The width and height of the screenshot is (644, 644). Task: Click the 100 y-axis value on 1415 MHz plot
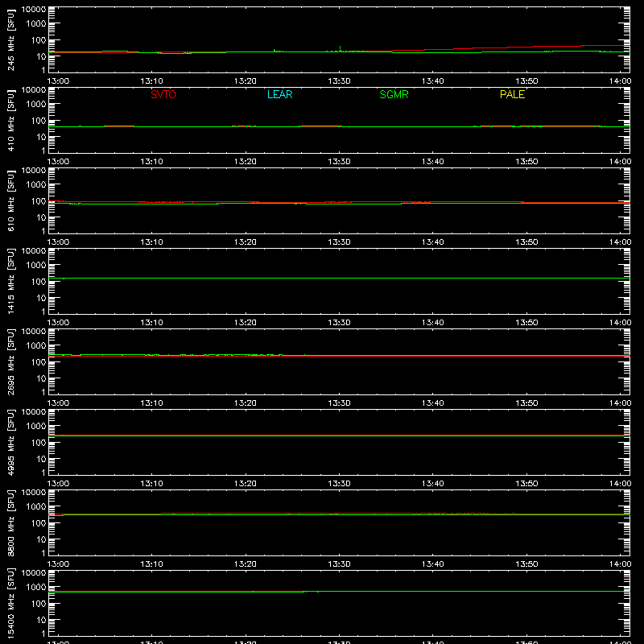39,282
